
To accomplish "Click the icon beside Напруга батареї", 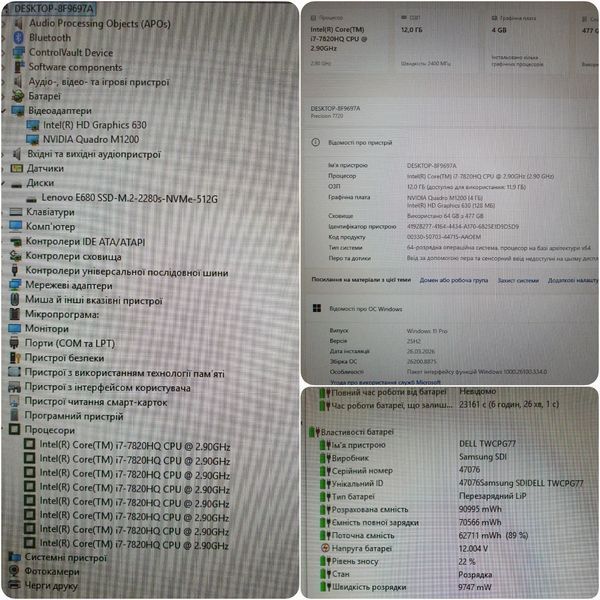I will click(x=325, y=548).
